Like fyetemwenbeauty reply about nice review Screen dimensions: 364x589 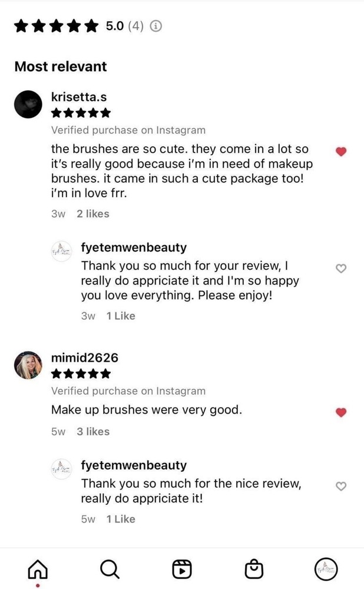(x=340, y=486)
